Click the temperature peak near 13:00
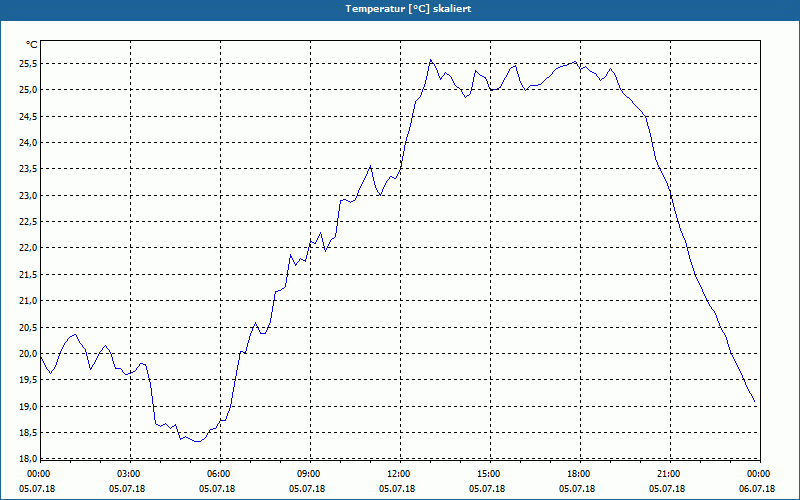800x500 pixels. [x=431, y=60]
